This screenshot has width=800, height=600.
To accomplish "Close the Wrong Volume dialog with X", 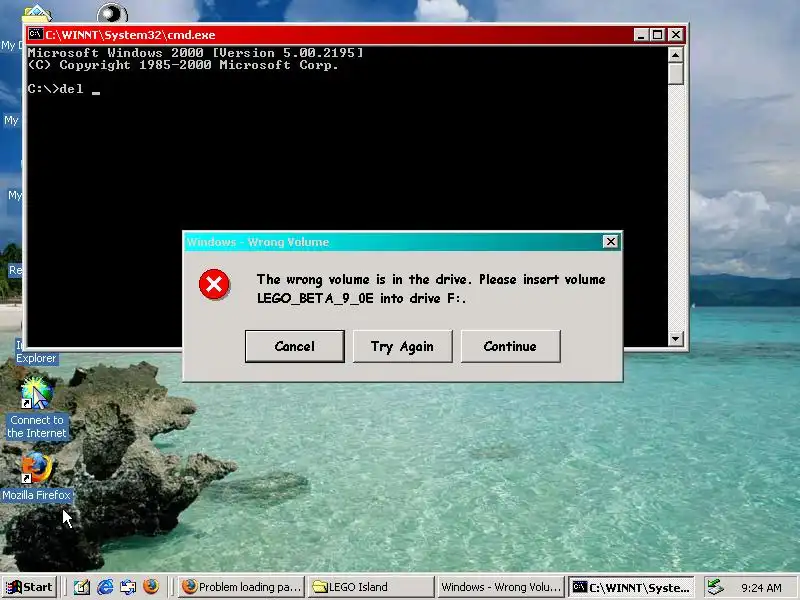I will pyautogui.click(x=611, y=242).
